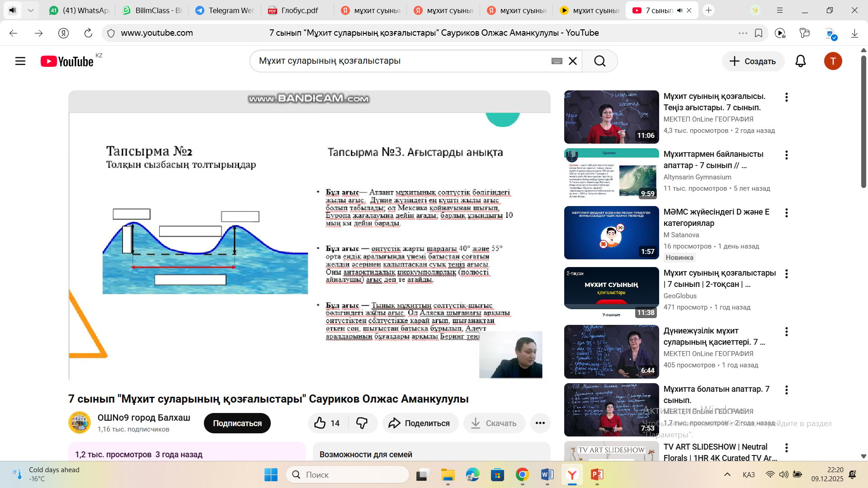Expand the browser tab list chevron
Viewport: 868px width, 488px height.
click(x=31, y=10)
